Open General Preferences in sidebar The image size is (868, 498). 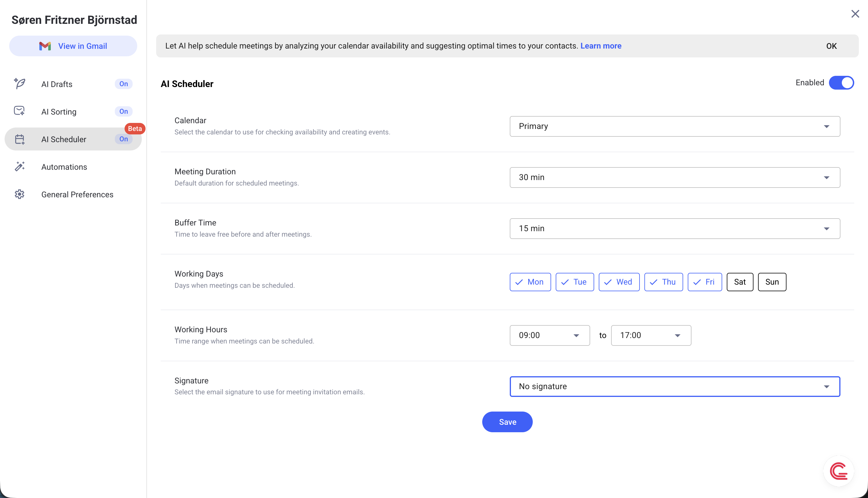point(77,195)
